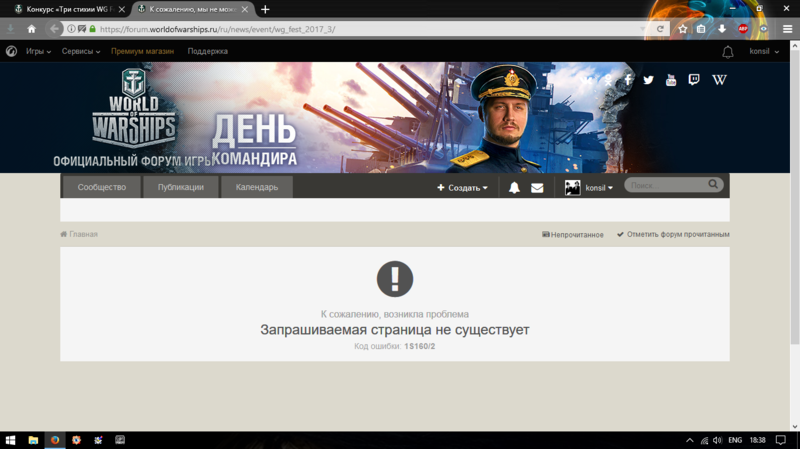Open Firefox hamburger menu
This screenshot has width=800, height=449.
click(787, 29)
